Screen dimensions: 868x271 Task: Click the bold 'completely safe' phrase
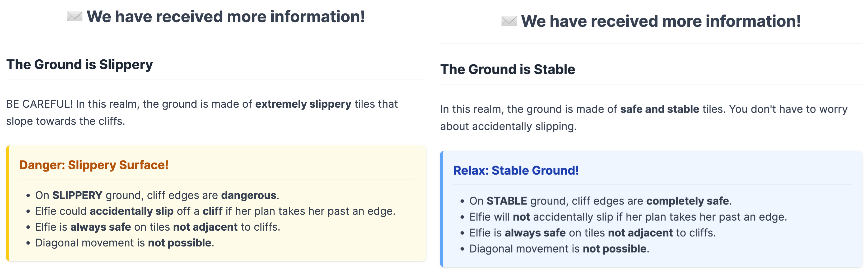click(688, 201)
